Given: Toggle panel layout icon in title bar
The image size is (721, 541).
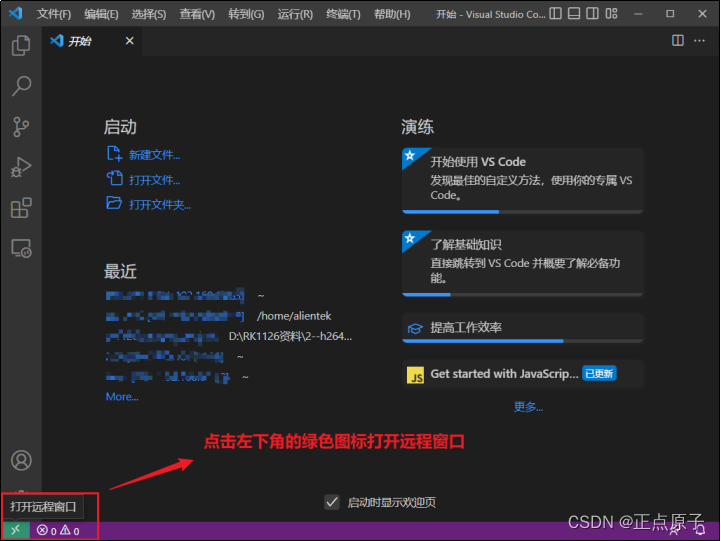Looking at the screenshot, I should 574,14.
